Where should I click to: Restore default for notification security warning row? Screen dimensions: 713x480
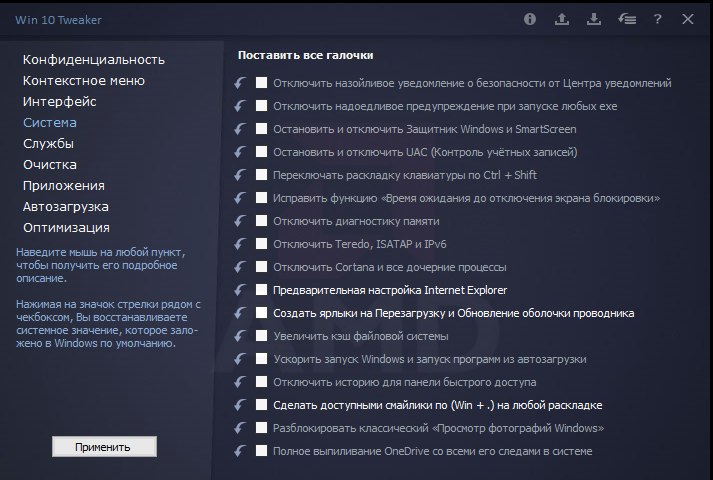point(240,83)
